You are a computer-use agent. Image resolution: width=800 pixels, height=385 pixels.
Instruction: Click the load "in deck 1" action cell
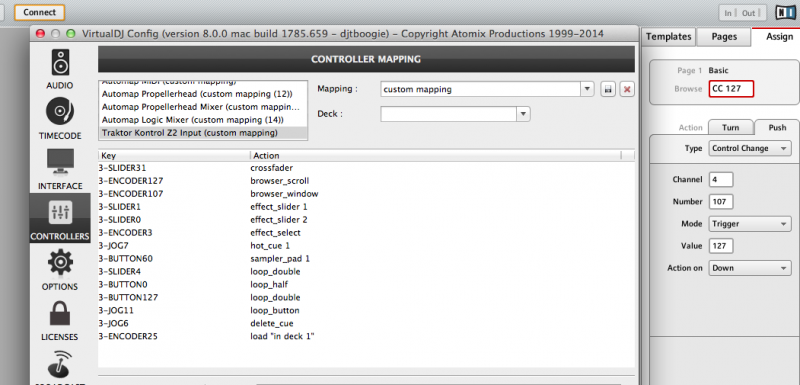[282, 337]
